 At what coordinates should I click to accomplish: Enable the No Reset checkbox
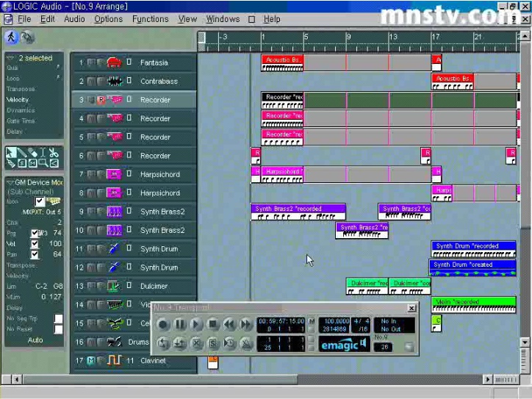[x=58, y=329]
